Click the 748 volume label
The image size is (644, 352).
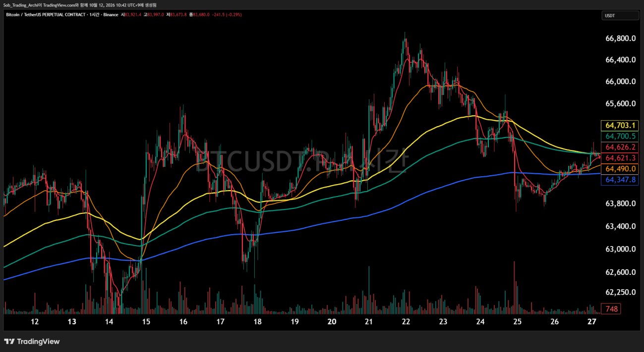pos(611,309)
